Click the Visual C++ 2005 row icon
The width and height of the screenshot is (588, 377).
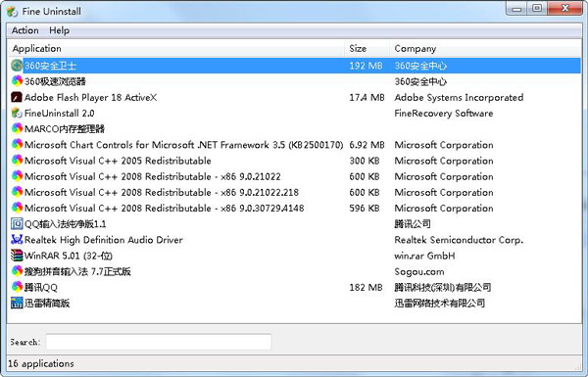point(17,161)
